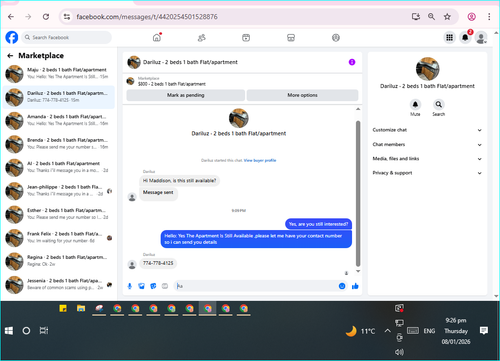The height and width of the screenshot is (361, 500).
Task: Open View buyer profile link
Action: point(260,160)
